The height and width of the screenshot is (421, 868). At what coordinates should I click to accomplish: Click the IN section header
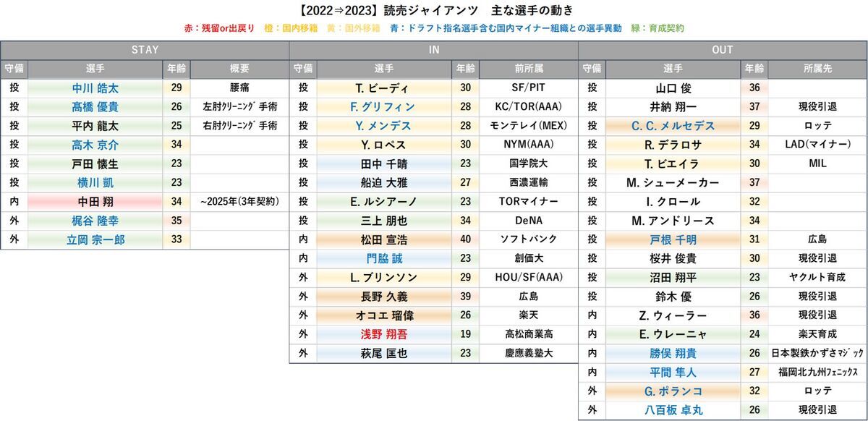433,50
